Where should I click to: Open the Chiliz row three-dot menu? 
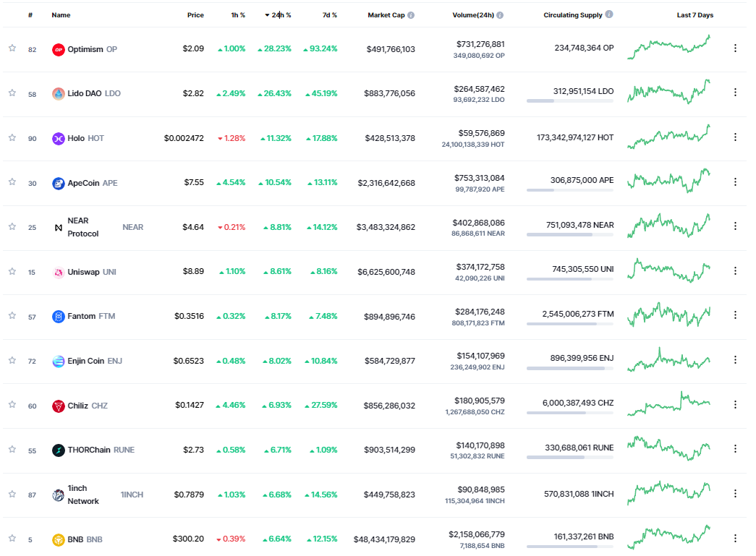tap(735, 405)
